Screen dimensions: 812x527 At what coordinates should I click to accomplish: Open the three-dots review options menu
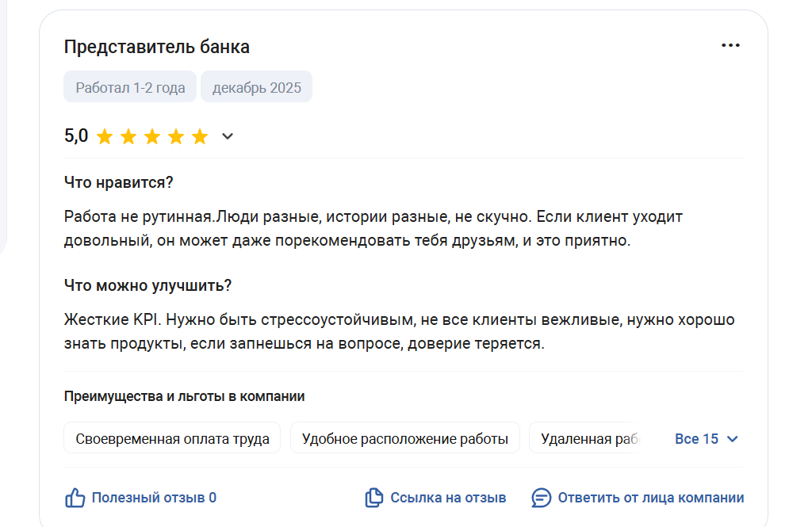[x=730, y=46]
